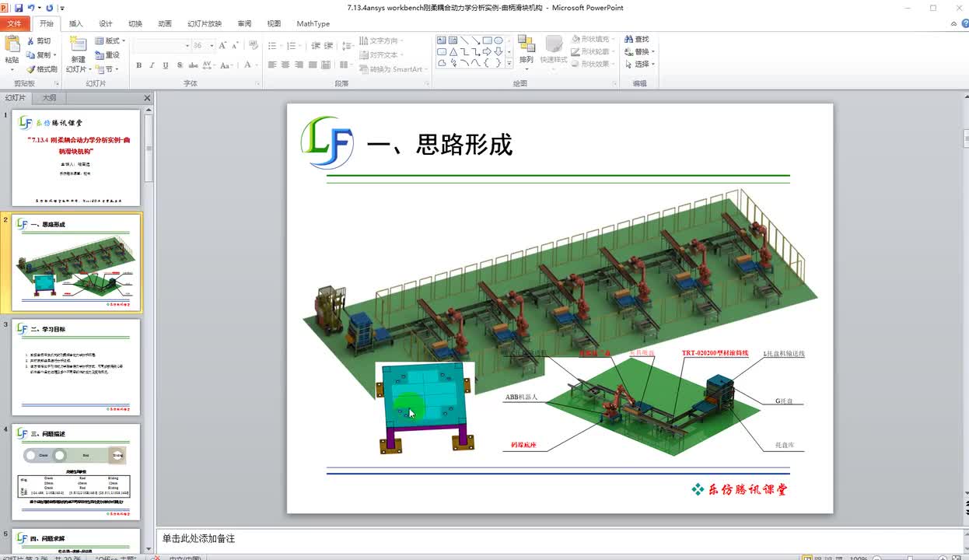Open 文字方向 (Text Direction) dropdown

point(381,40)
